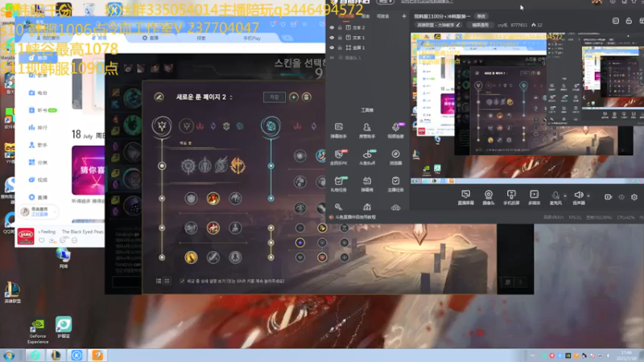Open 电台 in music player sidebar

38,93
